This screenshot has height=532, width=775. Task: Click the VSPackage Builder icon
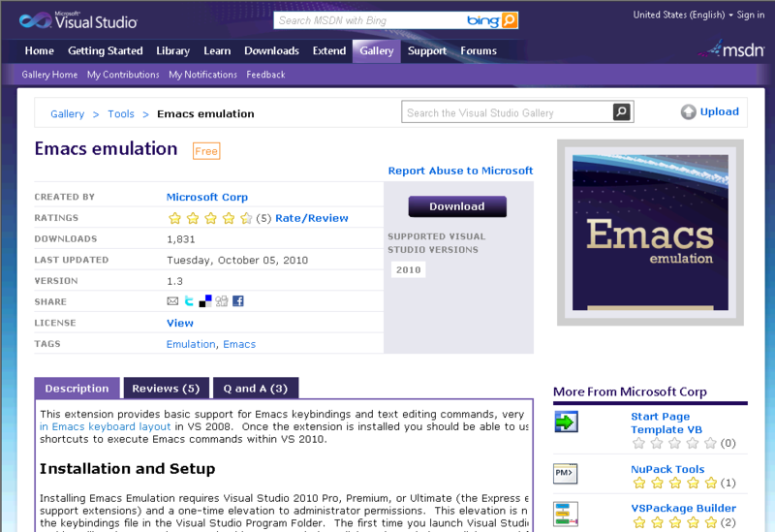pyautogui.click(x=566, y=515)
